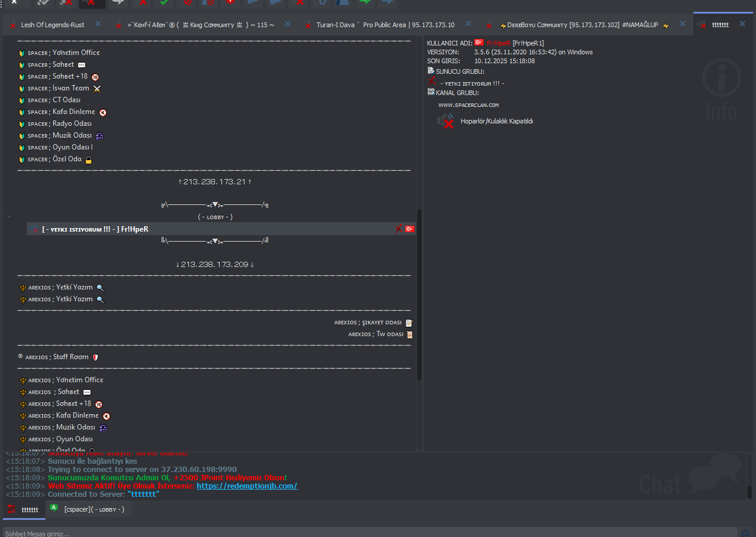The width and height of the screenshot is (756, 537).
Task: Click the note icon on Şikayet Odası
Action: click(409, 323)
